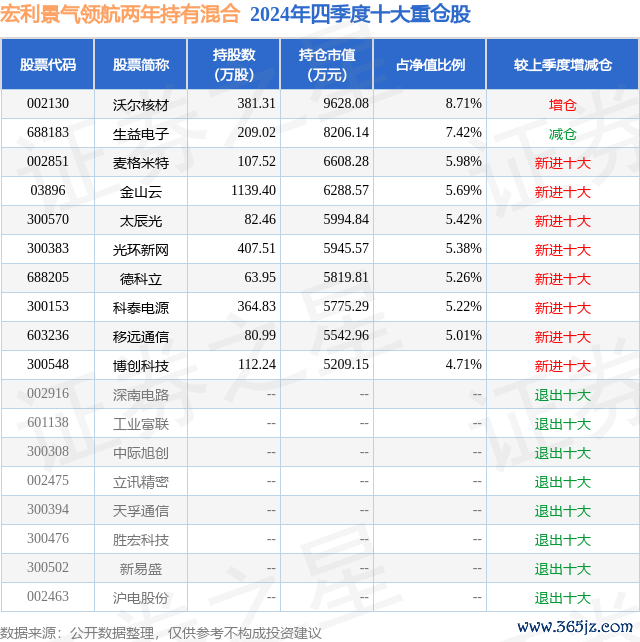Select stock code 601138
Screen dimensions: 640x642
(48, 423)
